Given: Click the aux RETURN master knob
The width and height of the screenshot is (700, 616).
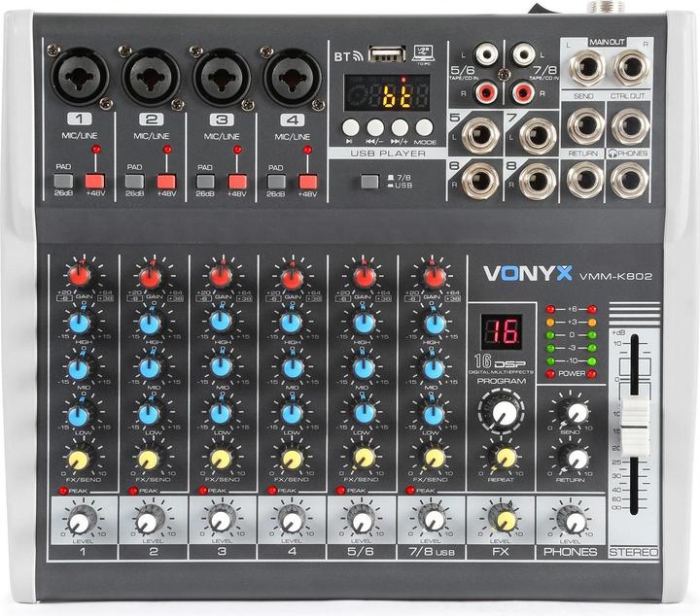Looking at the screenshot, I should (x=575, y=459).
